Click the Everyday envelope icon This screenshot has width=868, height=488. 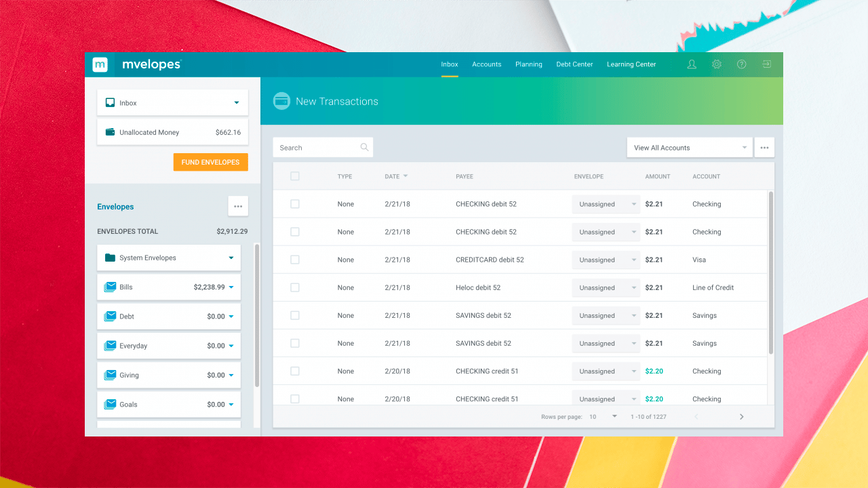point(110,346)
